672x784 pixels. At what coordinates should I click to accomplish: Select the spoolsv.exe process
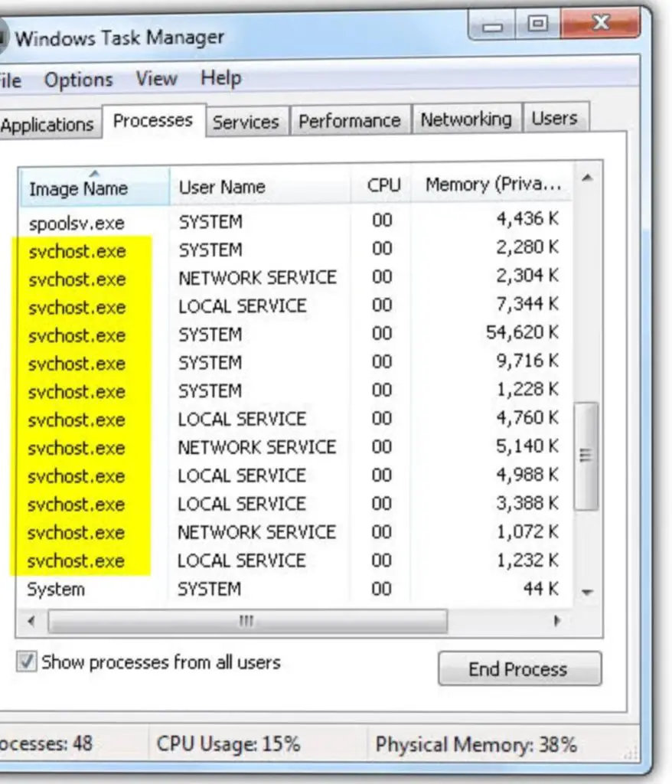(x=295, y=221)
